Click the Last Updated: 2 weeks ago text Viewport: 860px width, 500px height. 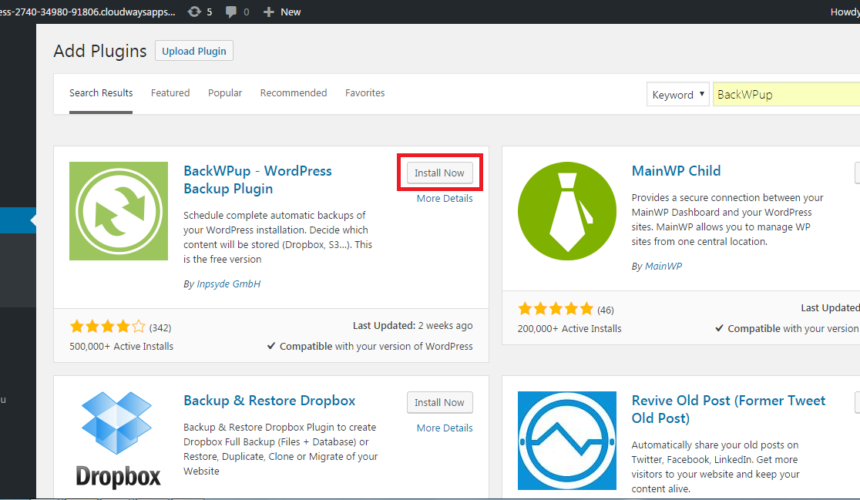click(x=412, y=326)
